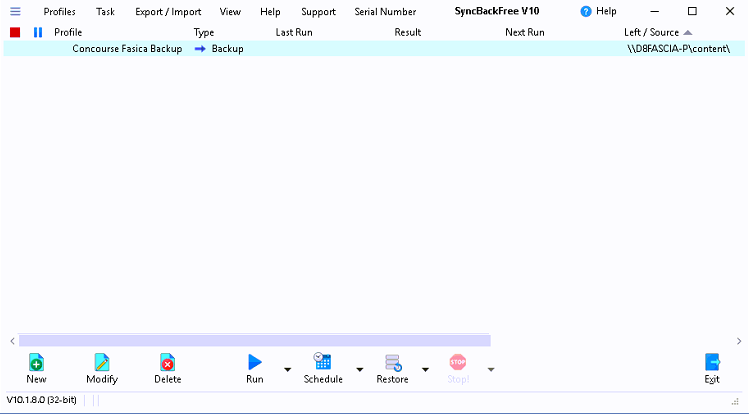Expand the Restore dropdown arrow
This screenshot has width=749, height=414.
[x=425, y=370]
